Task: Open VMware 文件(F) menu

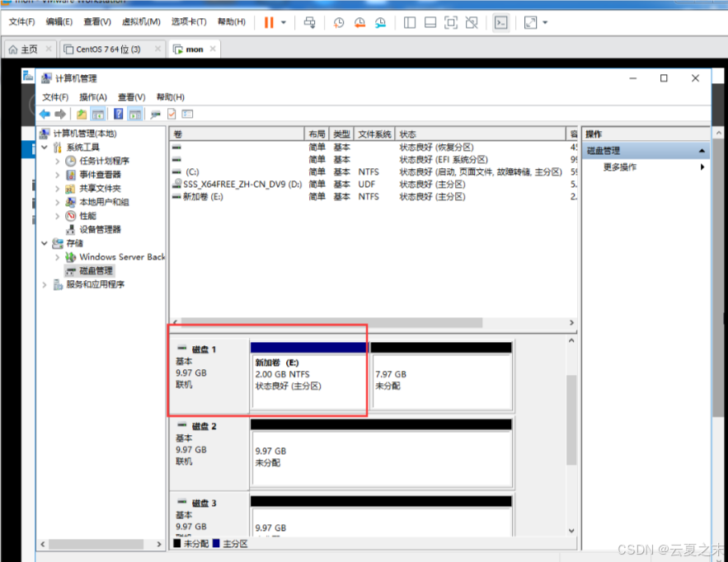Action: pyautogui.click(x=21, y=21)
